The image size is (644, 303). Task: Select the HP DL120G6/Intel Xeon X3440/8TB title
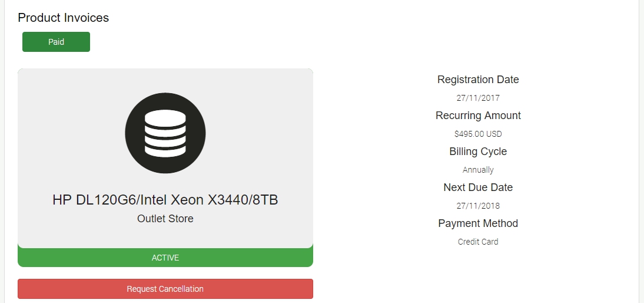[x=165, y=200]
